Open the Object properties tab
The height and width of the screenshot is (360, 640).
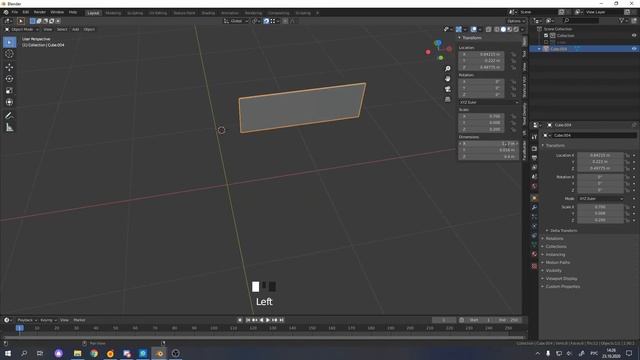click(x=534, y=198)
